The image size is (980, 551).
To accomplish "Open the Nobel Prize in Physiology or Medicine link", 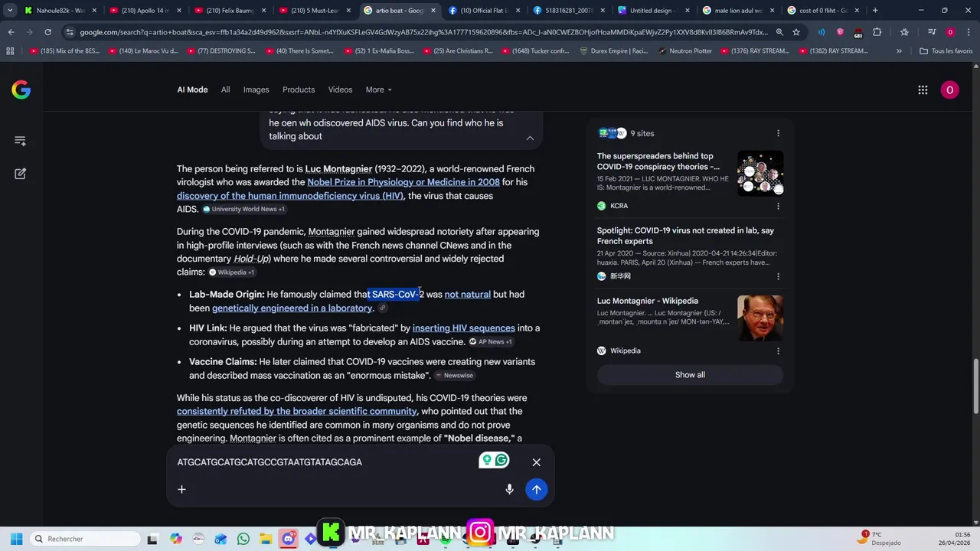I will click(403, 182).
